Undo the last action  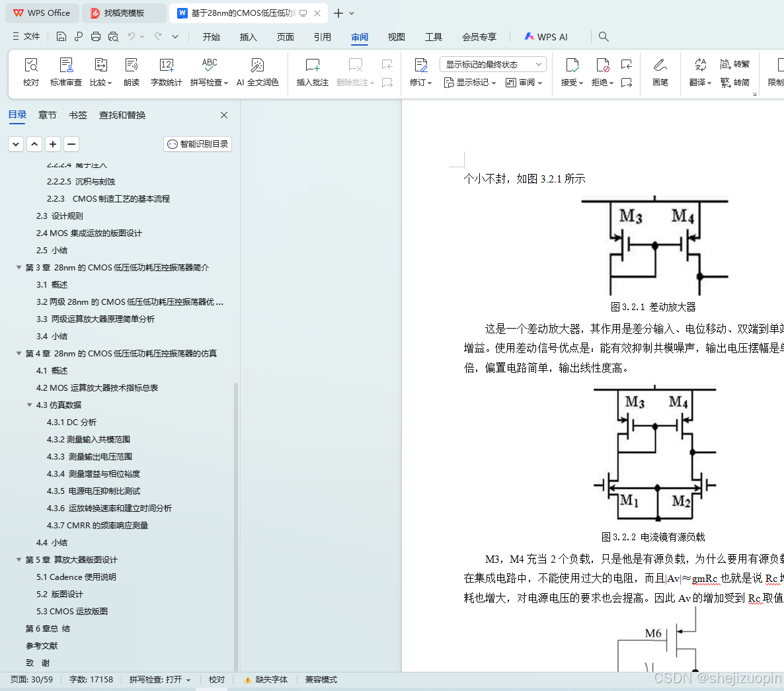point(132,36)
